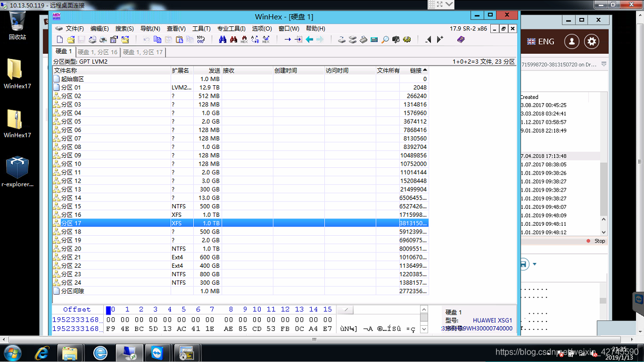Click the hex pane scroll down arrow

[424, 329]
